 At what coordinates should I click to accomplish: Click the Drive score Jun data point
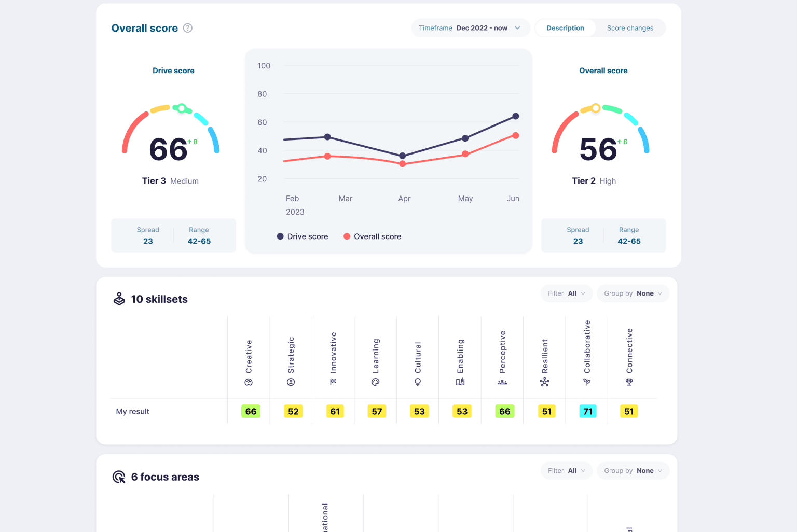[516, 116]
